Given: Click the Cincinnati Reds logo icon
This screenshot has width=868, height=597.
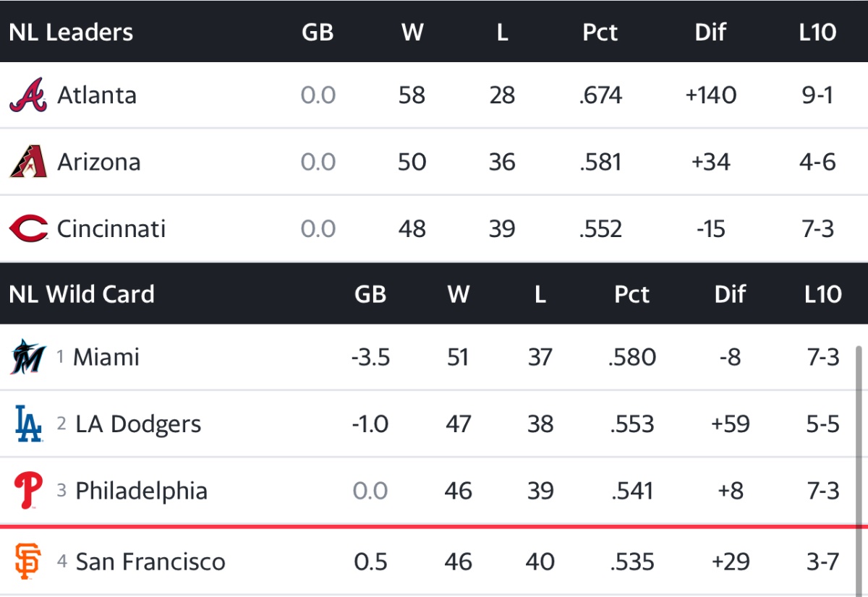Looking at the screenshot, I should pyautogui.click(x=28, y=229).
